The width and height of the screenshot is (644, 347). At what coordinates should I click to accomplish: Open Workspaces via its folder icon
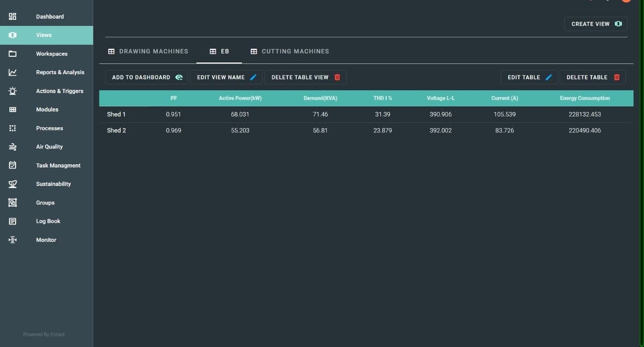[13, 54]
